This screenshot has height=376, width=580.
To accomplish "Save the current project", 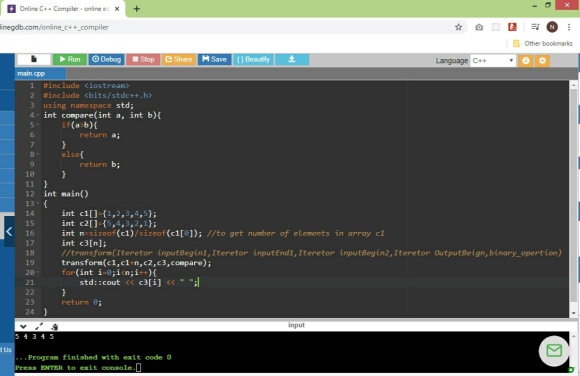I will pyautogui.click(x=215, y=59).
